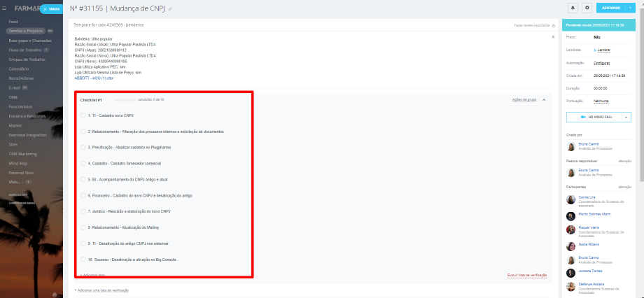
Task: Start an HD Video Call
Action: [594, 118]
